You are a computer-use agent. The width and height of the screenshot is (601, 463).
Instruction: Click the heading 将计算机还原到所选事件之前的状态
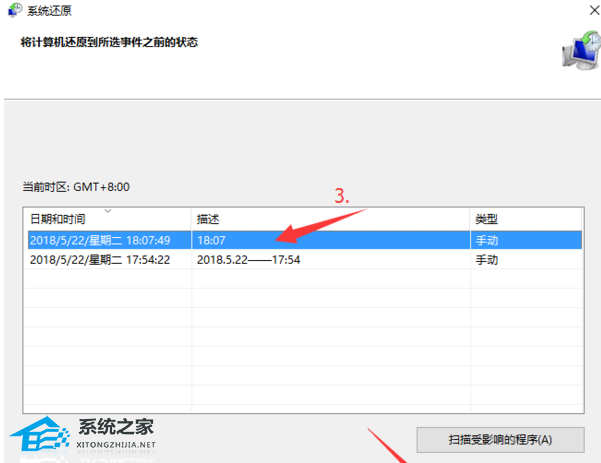[109, 42]
